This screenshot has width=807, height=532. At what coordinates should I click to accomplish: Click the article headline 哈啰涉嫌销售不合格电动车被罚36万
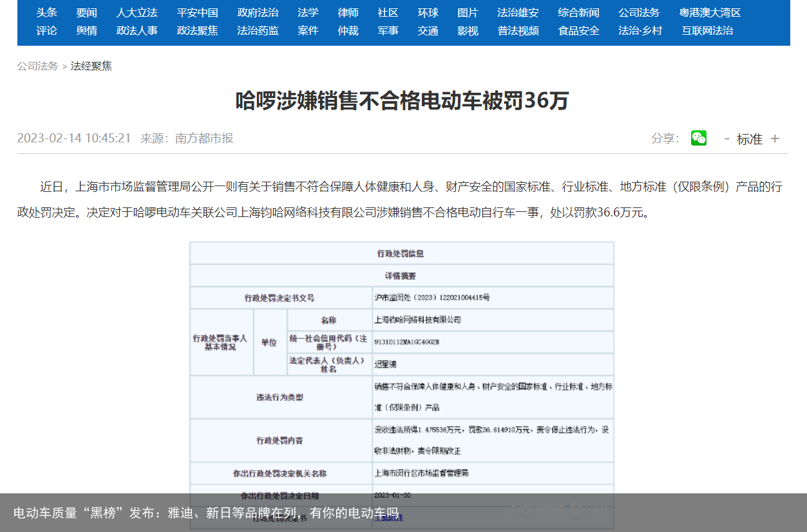tap(402, 100)
